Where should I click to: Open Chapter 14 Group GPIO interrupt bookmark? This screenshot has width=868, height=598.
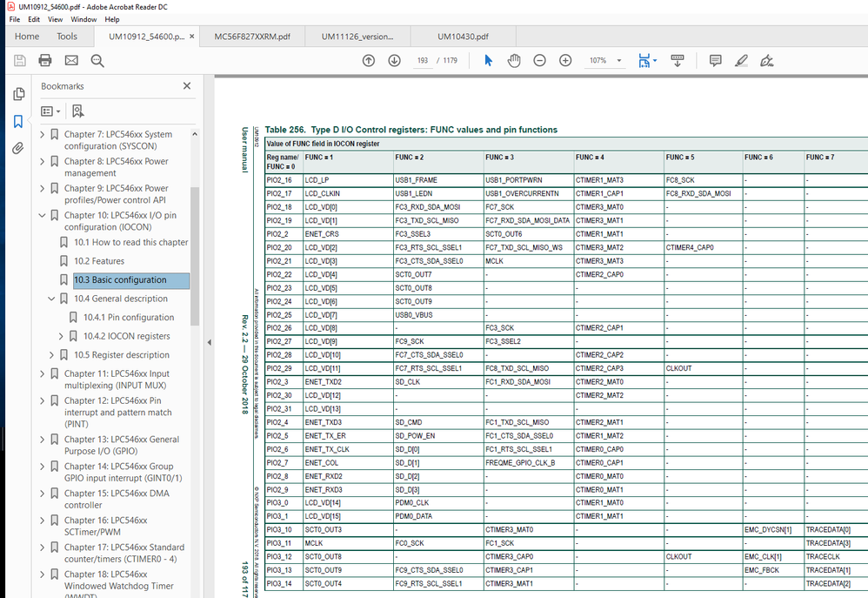[x=123, y=472]
